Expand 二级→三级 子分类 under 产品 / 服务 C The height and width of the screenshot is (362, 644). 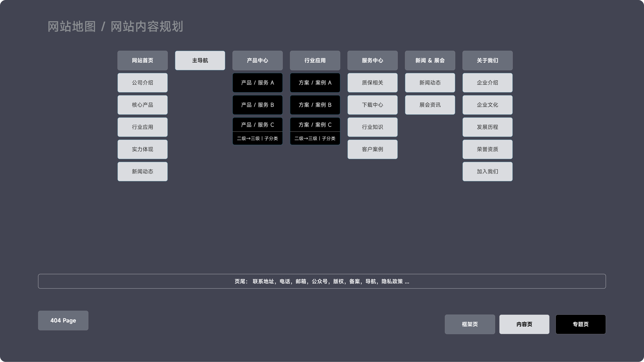click(257, 138)
